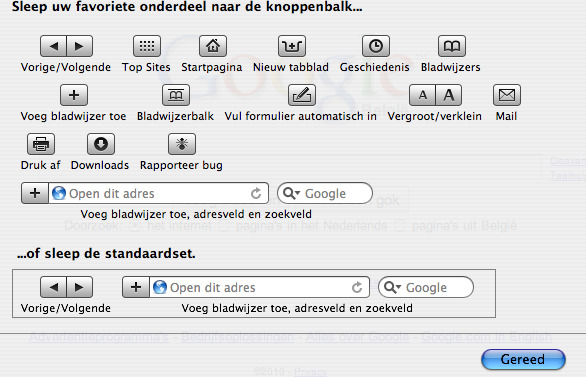586x377 pixels.
Task: Open the Google search magnifier dropdown
Action: (292, 194)
